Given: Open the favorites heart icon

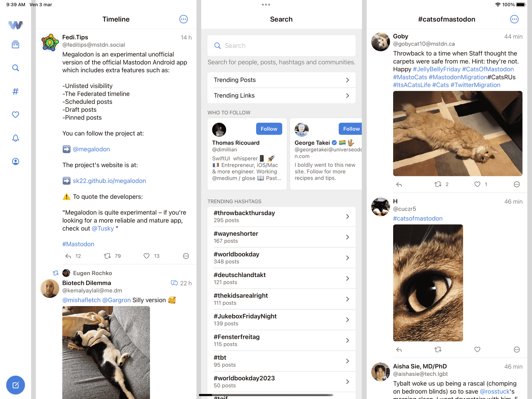Looking at the screenshot, I should 15,114.
